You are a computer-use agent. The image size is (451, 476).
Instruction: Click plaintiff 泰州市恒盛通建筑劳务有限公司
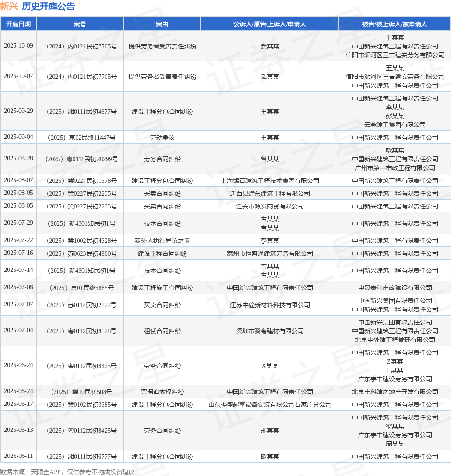tap(270, 253)
